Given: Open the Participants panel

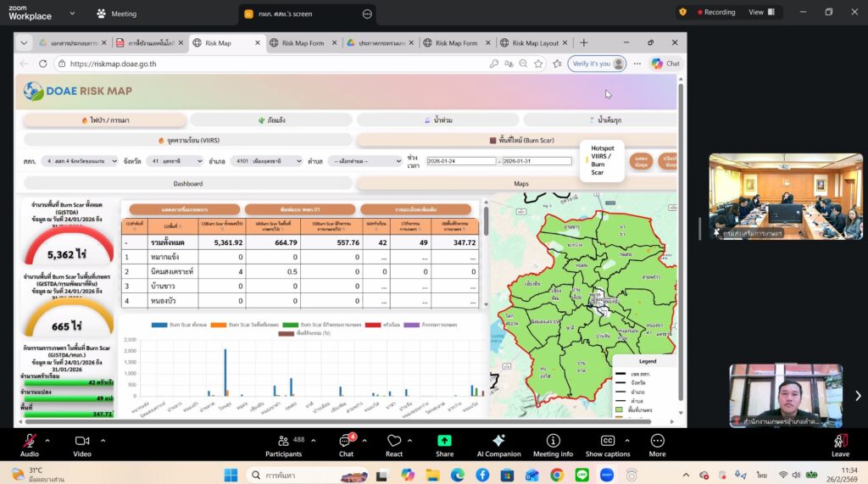Looking at the screenshot, I should 283,441.
